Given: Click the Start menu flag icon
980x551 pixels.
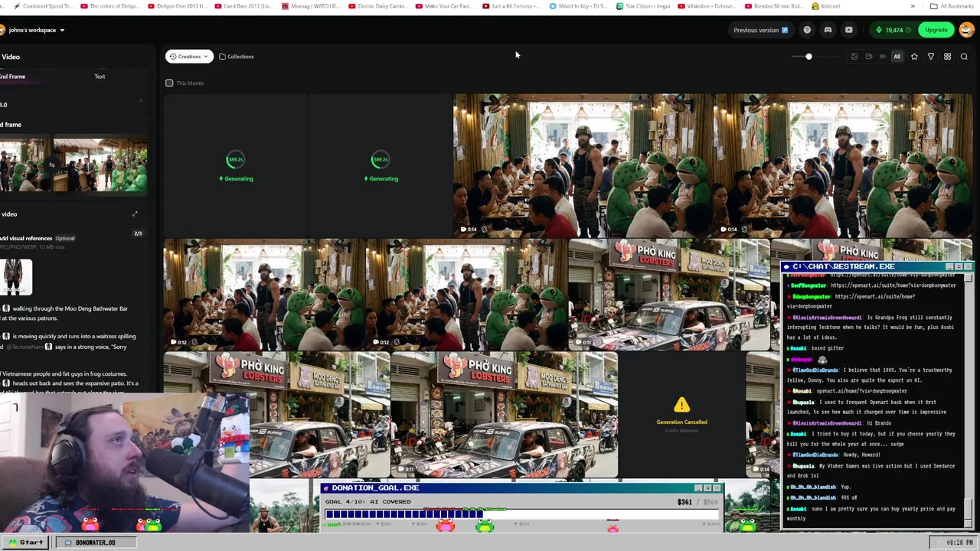Looking at the screenshot, I should tap(12, 543).
